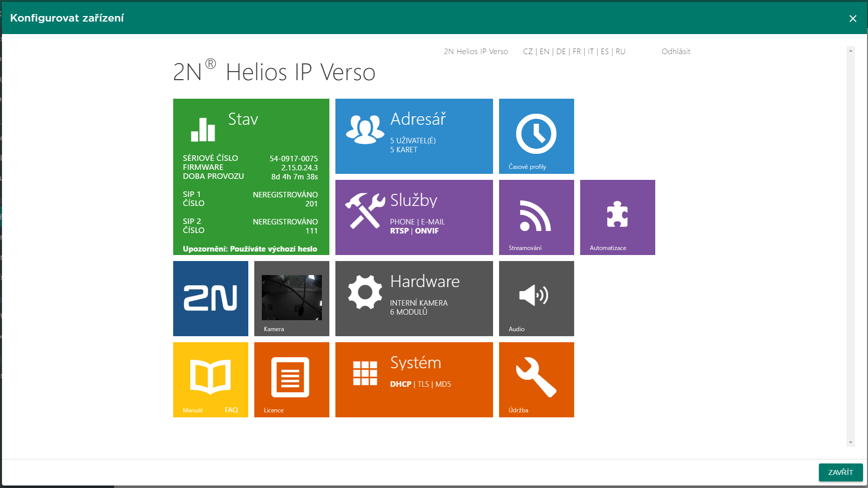868x488 pixels.
Task: Click firmware version 2.15.0.24.3
Action: click(299, 167)
